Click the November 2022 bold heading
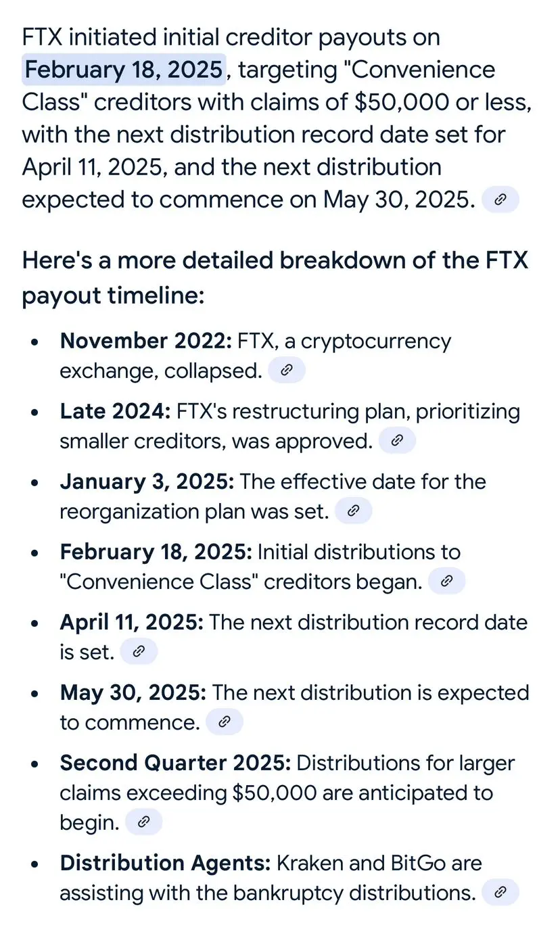560x942 pixels. click(146, 341)
